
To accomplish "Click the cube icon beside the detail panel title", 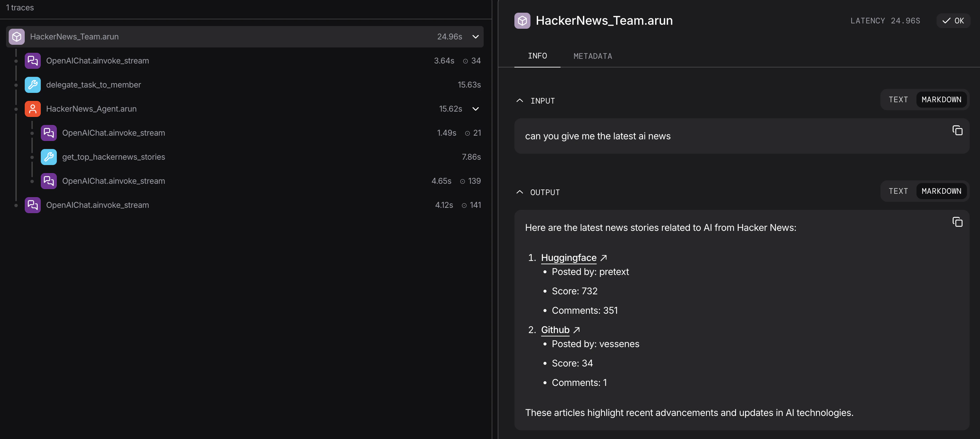I will 522,20.
